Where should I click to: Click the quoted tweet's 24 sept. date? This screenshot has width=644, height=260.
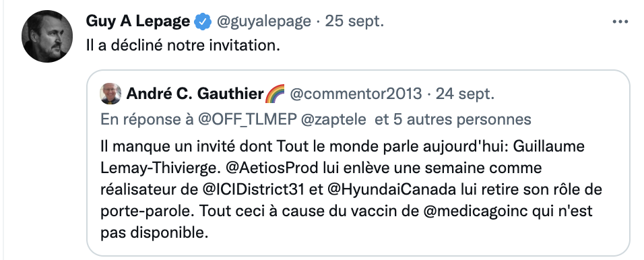click(465, 94)
